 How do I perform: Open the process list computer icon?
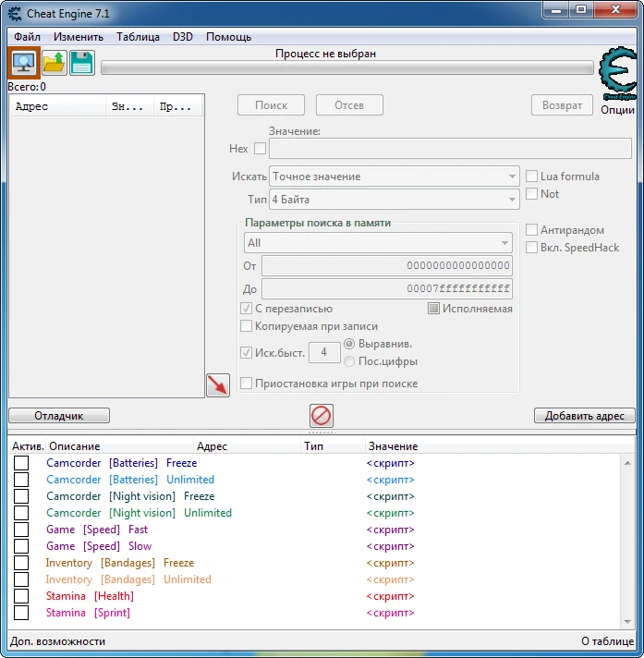pos(24,63)
